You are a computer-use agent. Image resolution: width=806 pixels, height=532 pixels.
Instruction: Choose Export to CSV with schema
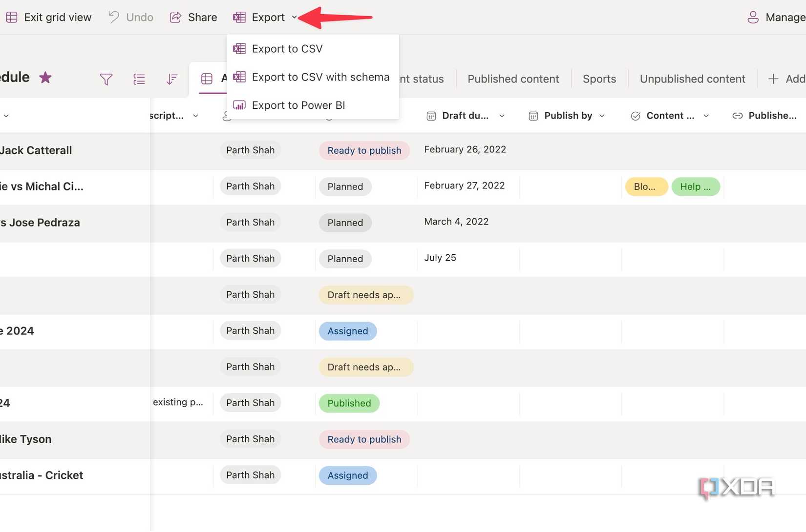click(320, 77)
